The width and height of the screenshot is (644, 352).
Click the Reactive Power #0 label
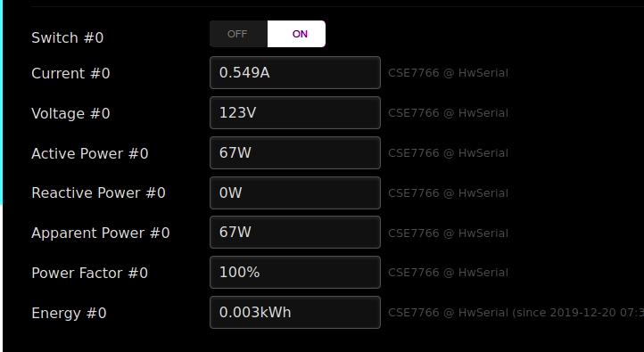[x=99, y=192]
